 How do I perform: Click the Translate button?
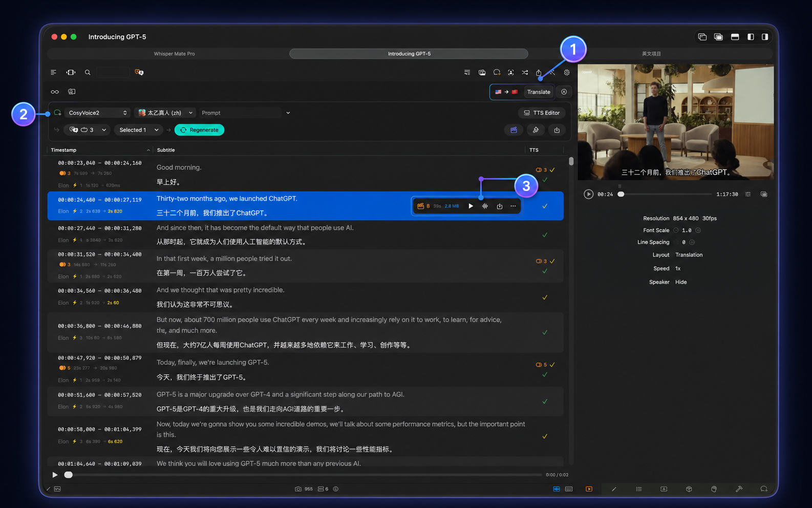(539, 92)
